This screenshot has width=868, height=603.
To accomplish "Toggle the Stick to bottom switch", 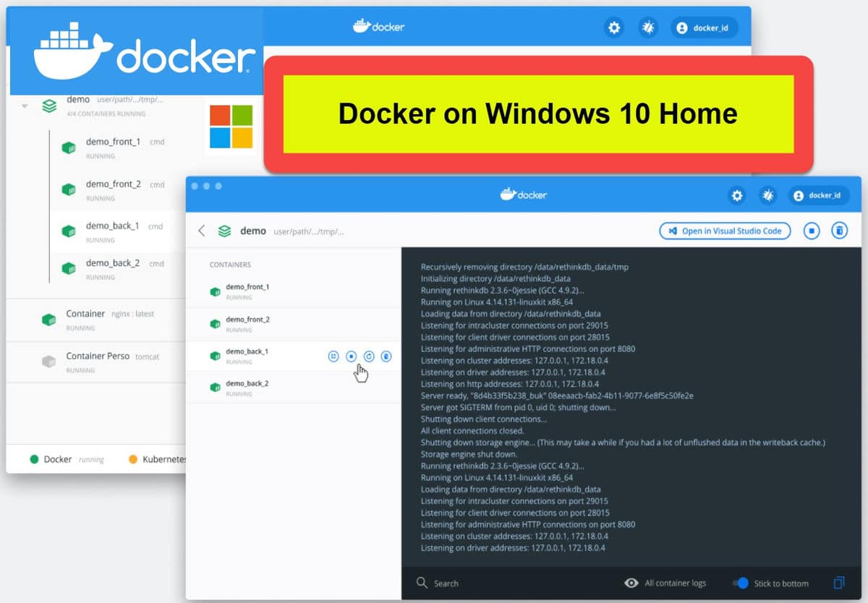I will tap(740, 583).
